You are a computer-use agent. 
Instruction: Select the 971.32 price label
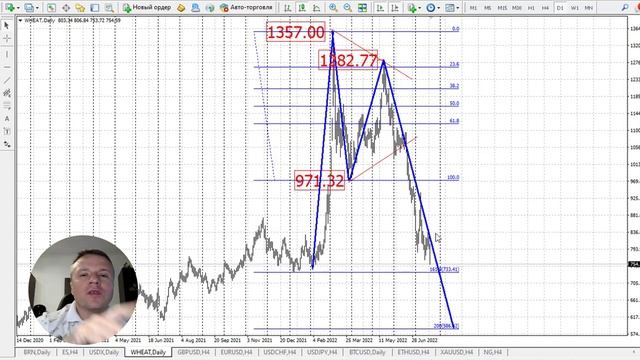320,181
